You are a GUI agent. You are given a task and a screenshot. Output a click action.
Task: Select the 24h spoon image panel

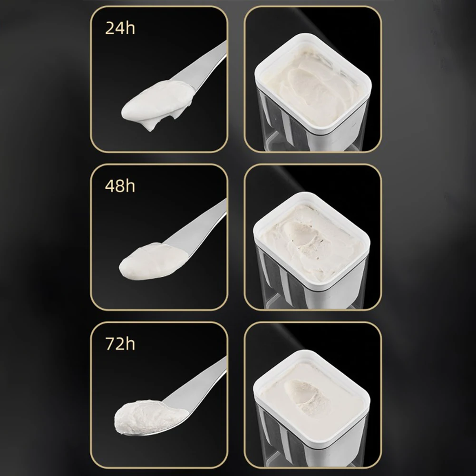(x=159, y=79)
